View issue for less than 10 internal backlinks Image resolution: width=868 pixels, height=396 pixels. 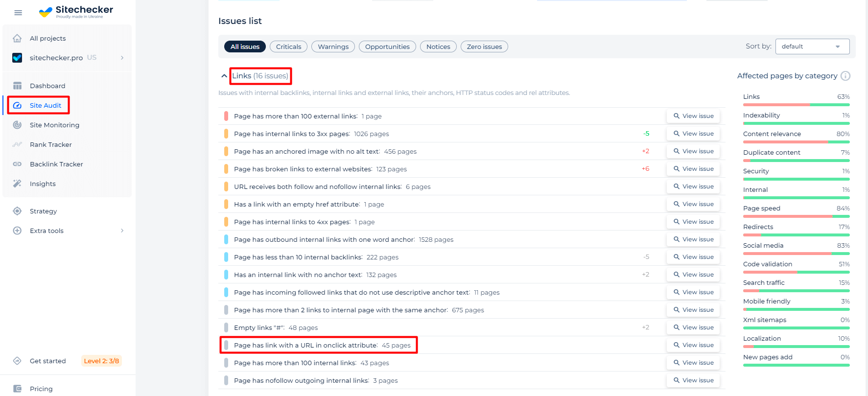[x=693, y=257]
